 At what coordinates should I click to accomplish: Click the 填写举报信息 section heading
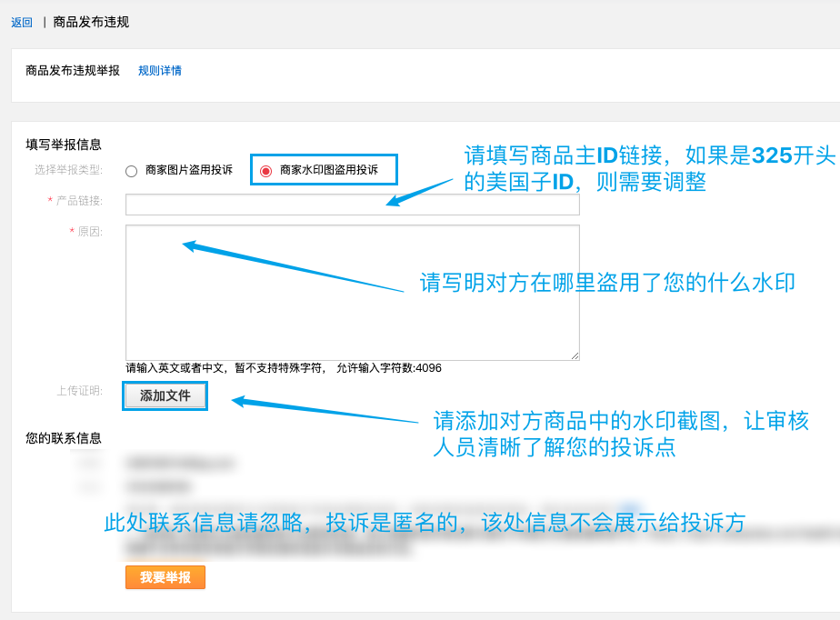tap(64, 145)
